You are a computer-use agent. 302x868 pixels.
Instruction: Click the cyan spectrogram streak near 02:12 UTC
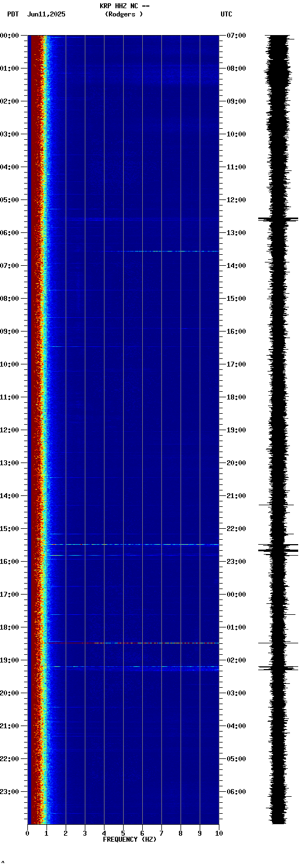click(134, 667)
